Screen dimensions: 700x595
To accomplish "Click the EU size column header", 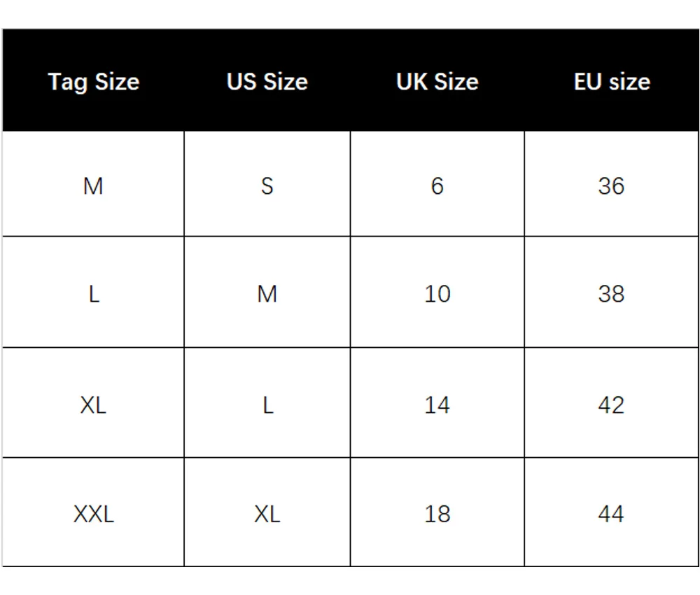I will pyautogui.click(x=612, y=80).
